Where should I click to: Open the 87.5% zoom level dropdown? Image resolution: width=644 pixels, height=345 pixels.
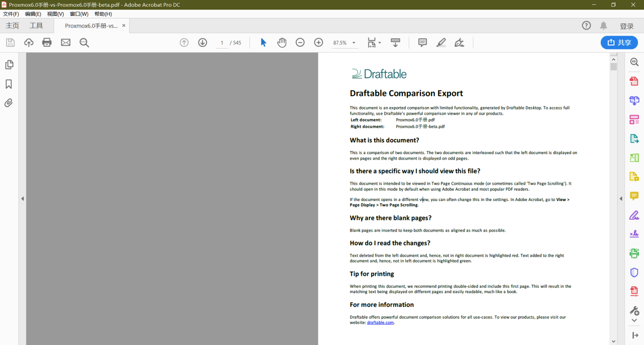(354, 43)
